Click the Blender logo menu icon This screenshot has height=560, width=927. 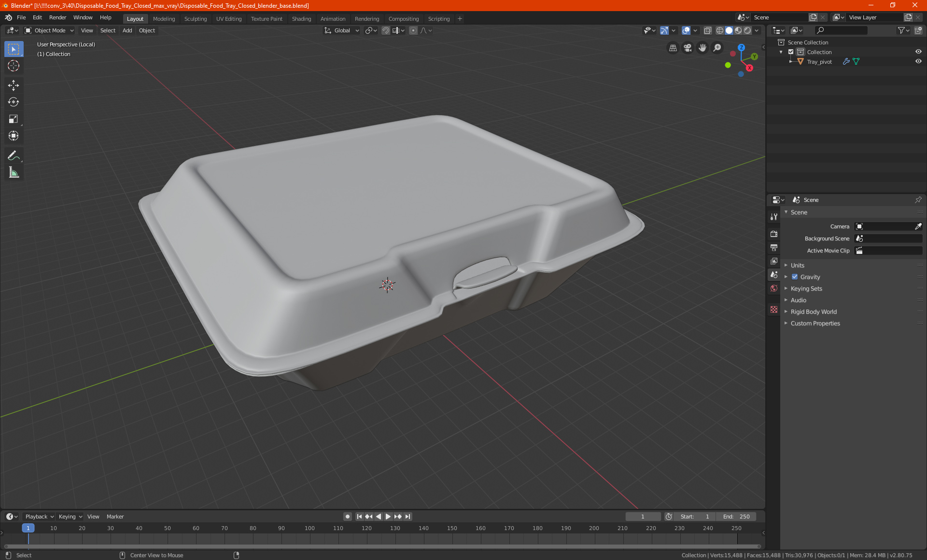coord(9,17)
